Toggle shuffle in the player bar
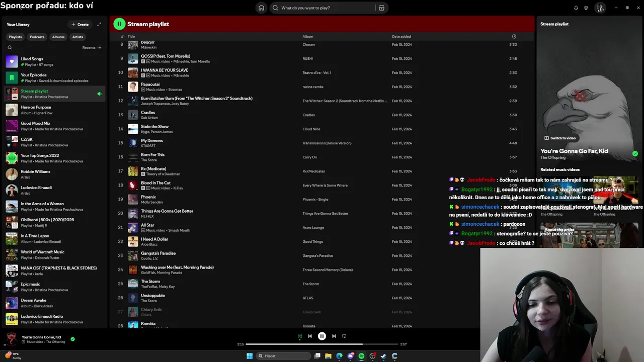644x362 pixels. coord(300,336)
